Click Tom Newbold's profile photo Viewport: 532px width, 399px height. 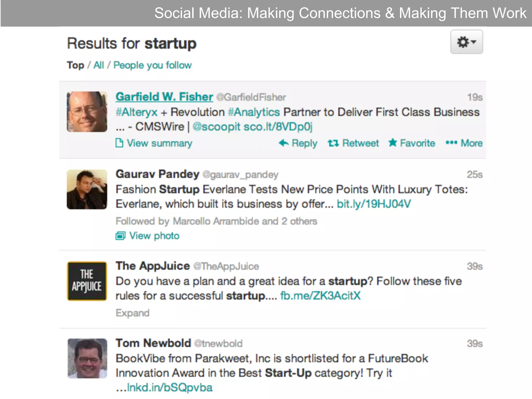(87, 358)
